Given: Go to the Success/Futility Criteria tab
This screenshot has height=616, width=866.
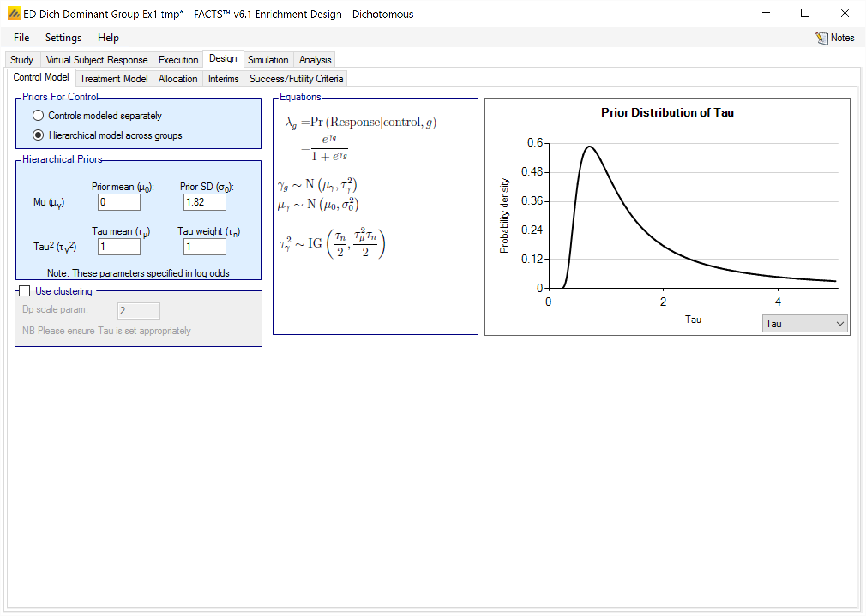Looking at the screenshot, I should [296, 79].
